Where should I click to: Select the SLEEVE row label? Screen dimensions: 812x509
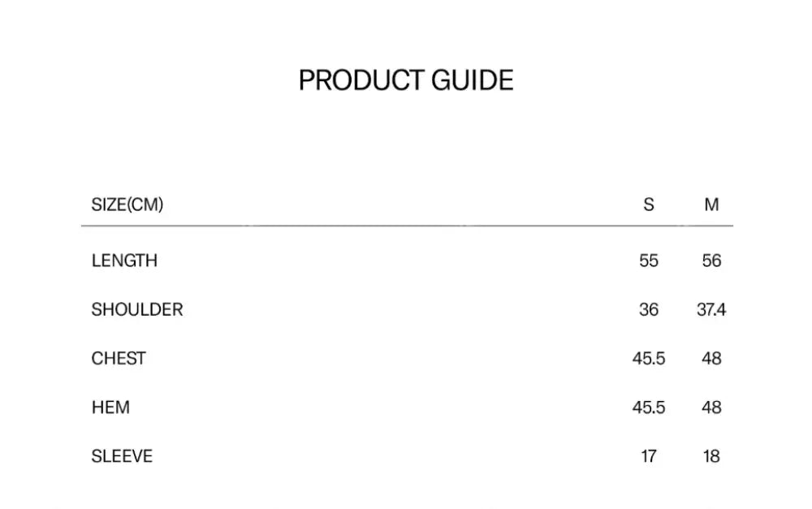[122, 456]
